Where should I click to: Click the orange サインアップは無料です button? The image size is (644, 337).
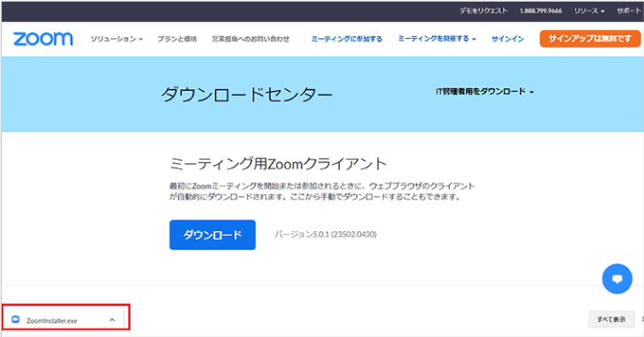[x=590, y=39]
